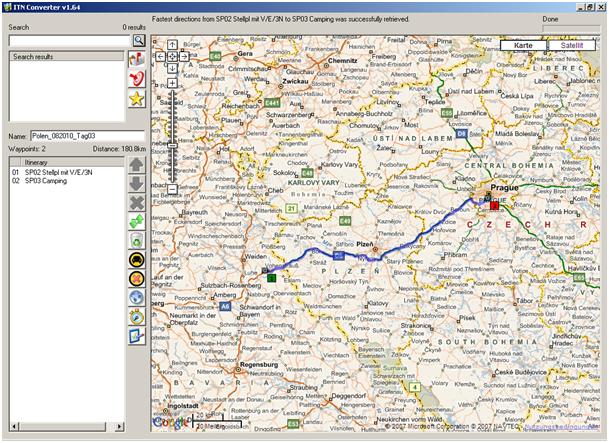The width and height of the screenshot is (609, 443).
Task: Move waypoint up with gray up arrow
Action: (x=137, y=165)
